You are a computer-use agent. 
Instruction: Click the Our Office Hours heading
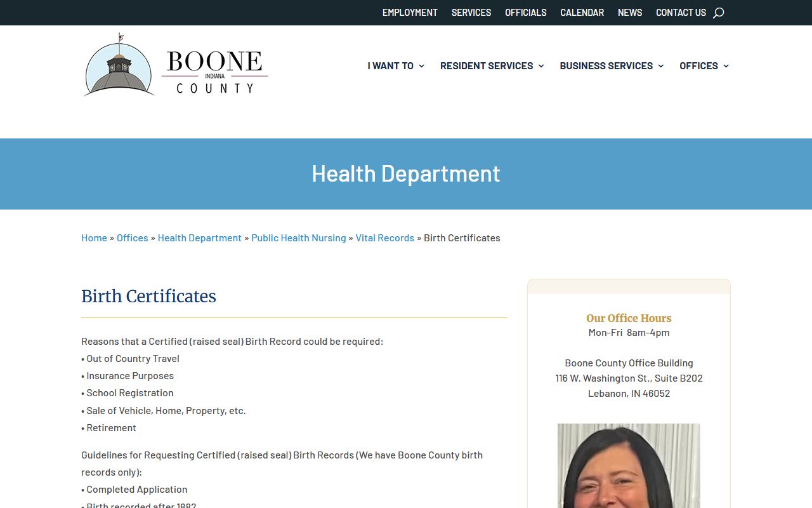pos(629,318)
